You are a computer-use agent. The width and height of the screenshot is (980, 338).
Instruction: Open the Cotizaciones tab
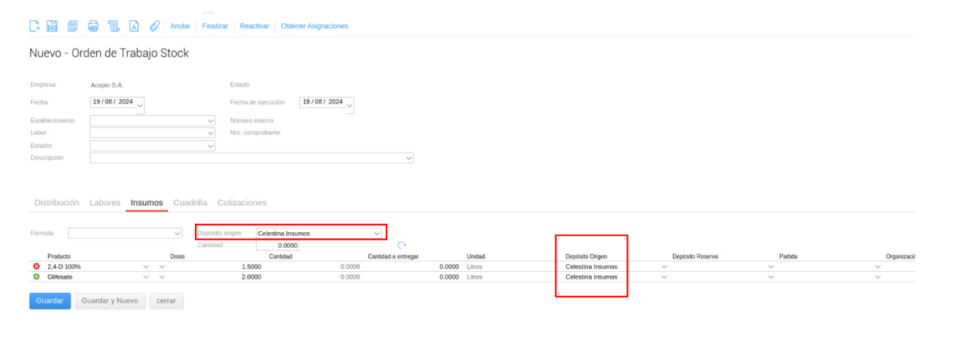point(241,203)
